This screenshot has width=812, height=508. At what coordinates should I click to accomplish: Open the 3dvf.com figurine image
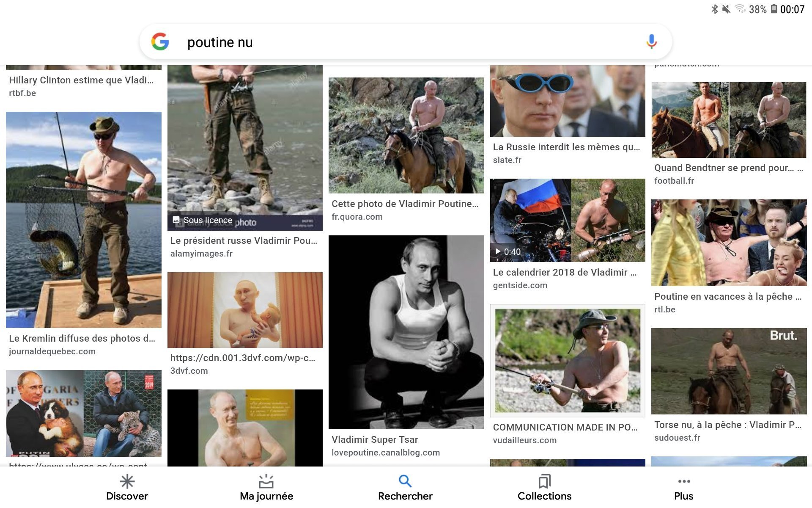point(245,310)
